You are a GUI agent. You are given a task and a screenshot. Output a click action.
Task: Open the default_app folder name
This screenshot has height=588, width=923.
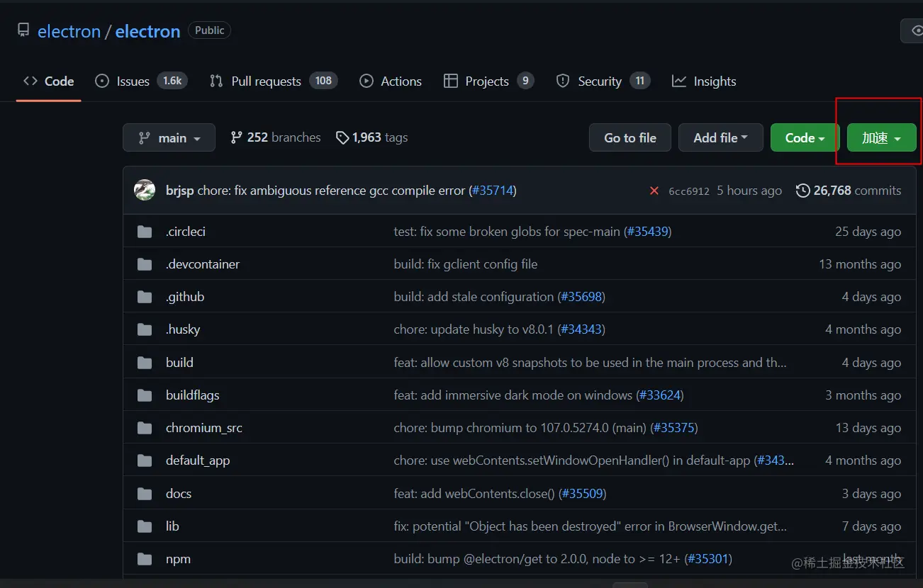pos(198,460)
